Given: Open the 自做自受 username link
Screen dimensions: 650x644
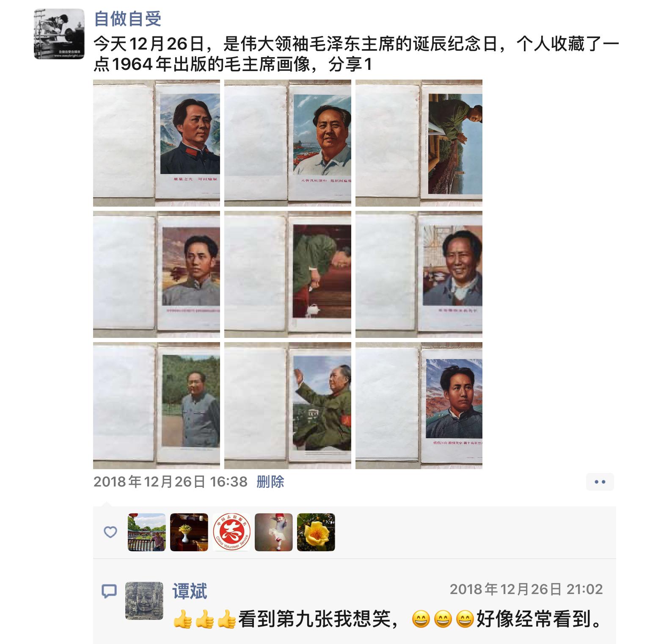Looking at the screenshot, I should click(x=128, y=19).
